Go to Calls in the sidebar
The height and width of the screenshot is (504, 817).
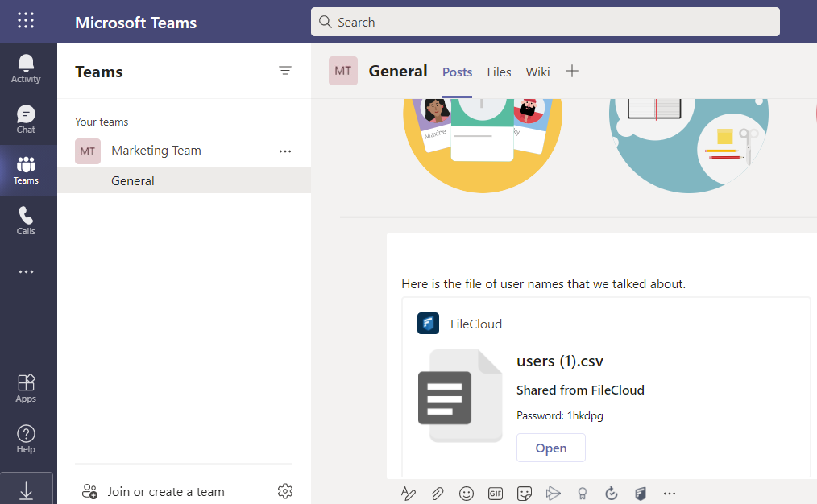[26, 221]
